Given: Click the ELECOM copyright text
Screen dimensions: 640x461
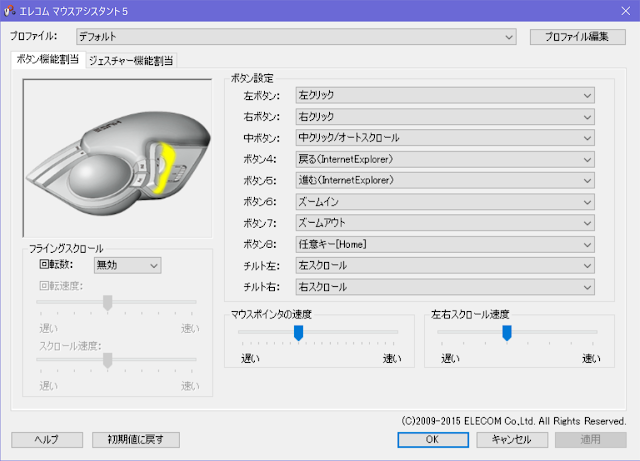Looking at the screenshot, I should pos(514,421).
